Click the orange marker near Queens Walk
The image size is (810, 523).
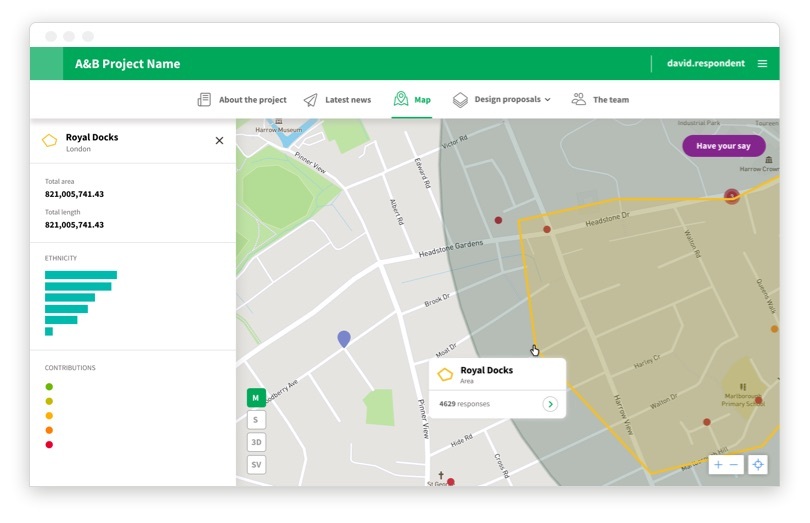coord(774,329)
